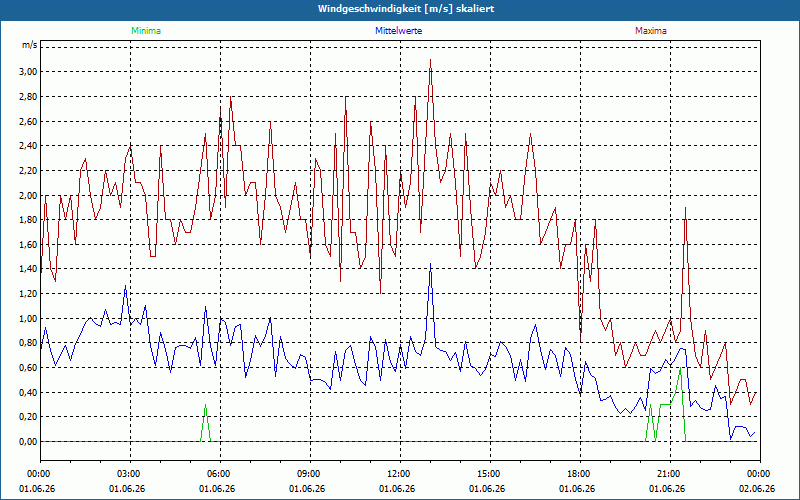The image size is (800, 500).
Task: Select the green 'Minima' legend label
Action: (x=146, y=31)
